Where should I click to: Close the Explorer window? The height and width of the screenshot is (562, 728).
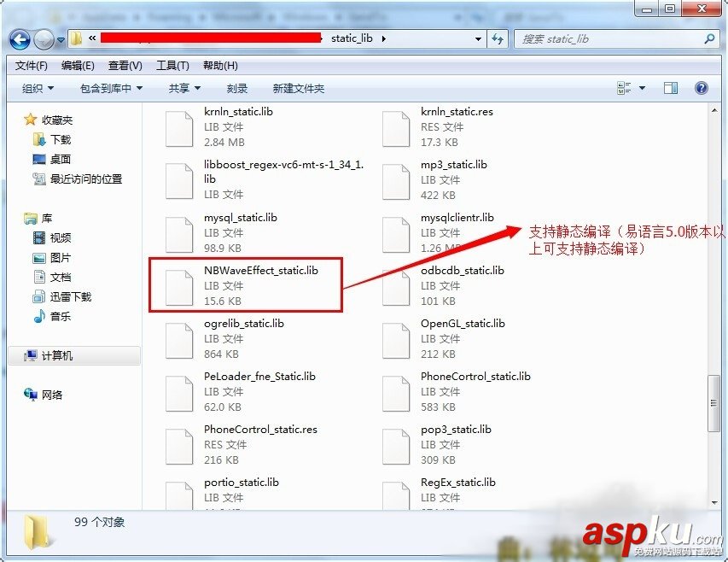click(701, 8)
